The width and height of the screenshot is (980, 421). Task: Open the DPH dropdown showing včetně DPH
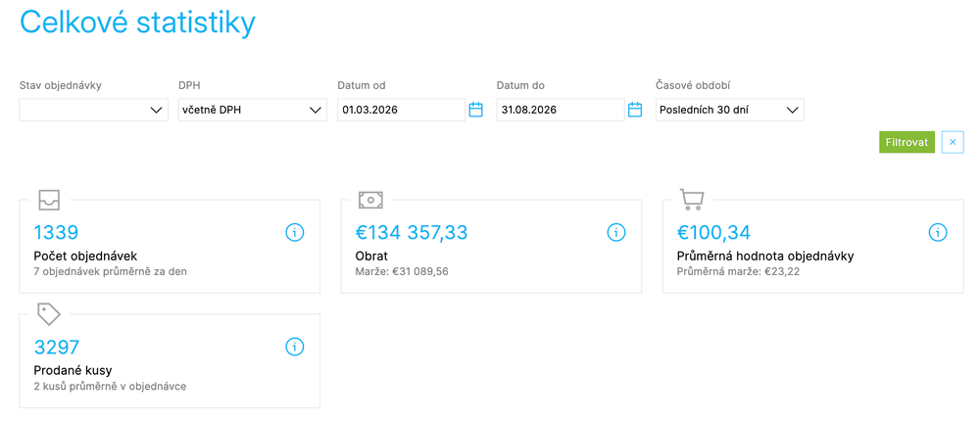coord(253,110)
